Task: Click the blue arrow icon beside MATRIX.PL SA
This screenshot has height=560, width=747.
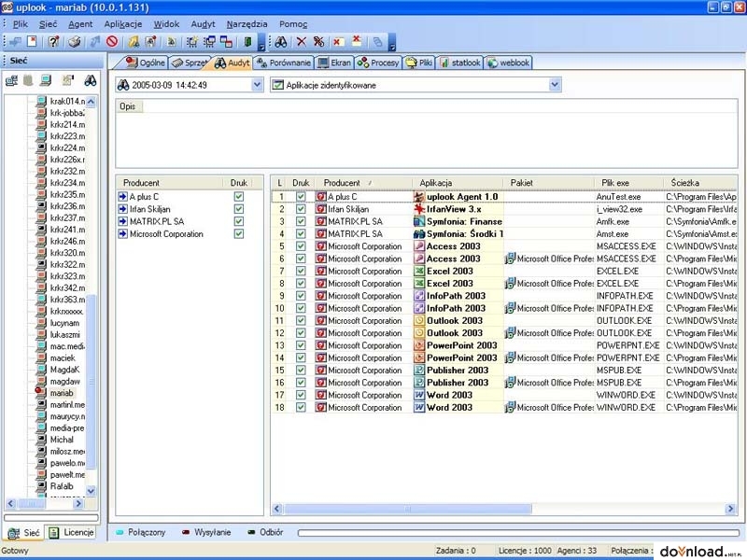Action: click(x=123, y=221)
